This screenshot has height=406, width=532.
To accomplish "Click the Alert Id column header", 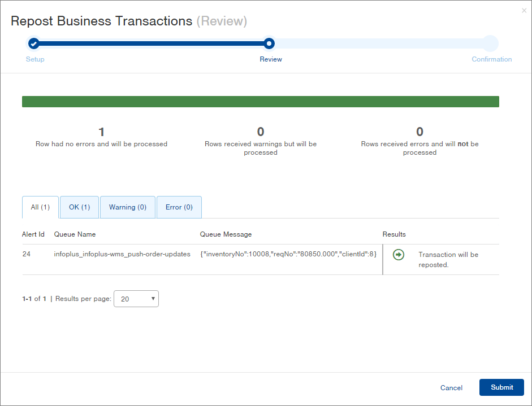I will click(33, 234).
